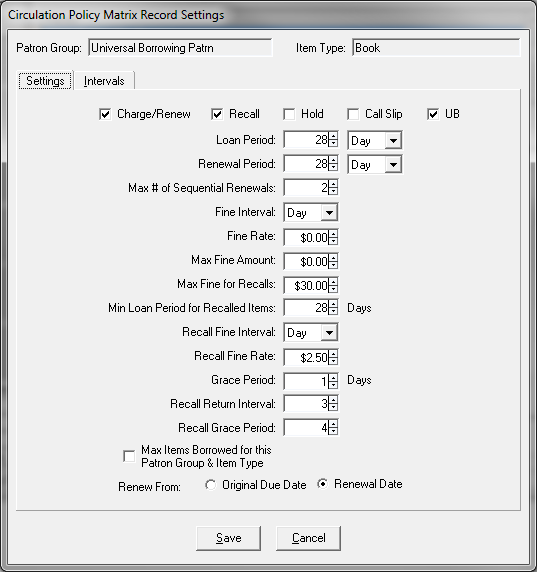Uncheck the Charge/Renew checkbox
This screenshot has width=537, height=572.
tap(105, 114)
